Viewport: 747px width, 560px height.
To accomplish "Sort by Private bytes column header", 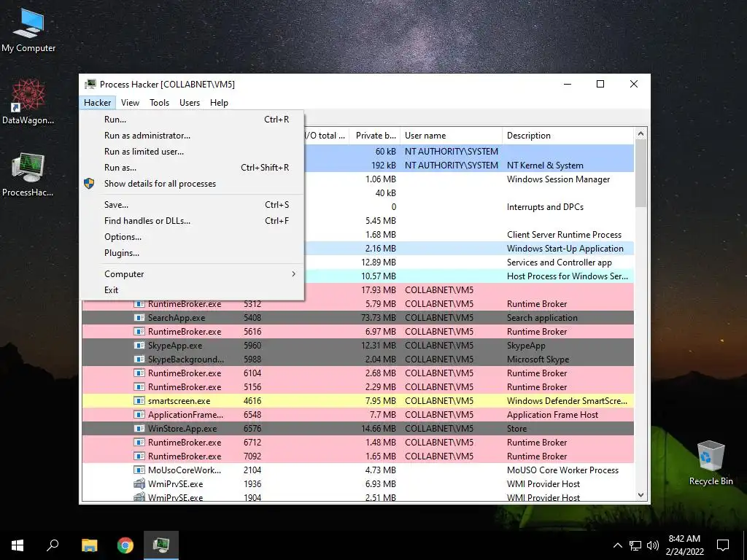I will (374, 136).
